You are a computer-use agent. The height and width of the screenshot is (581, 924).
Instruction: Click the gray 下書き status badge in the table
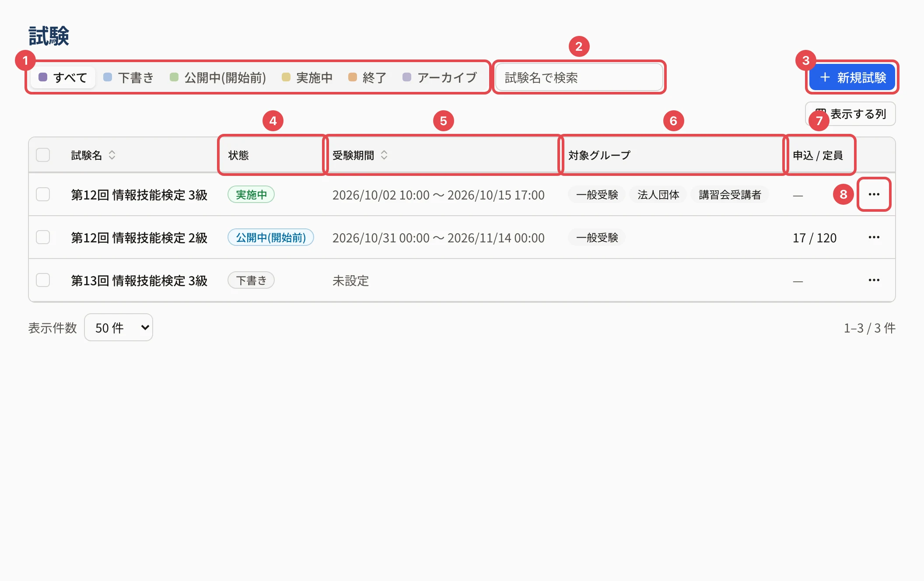[251, 280]
